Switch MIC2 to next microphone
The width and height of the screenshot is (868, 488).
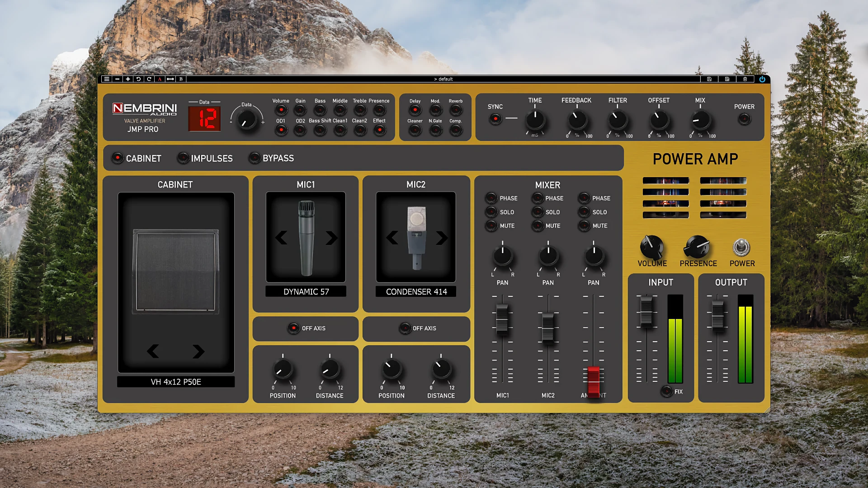pos(442,238)
